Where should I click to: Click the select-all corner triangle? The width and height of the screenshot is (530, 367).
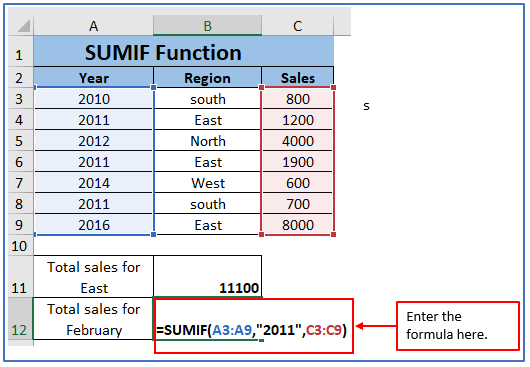pos(24,26)
